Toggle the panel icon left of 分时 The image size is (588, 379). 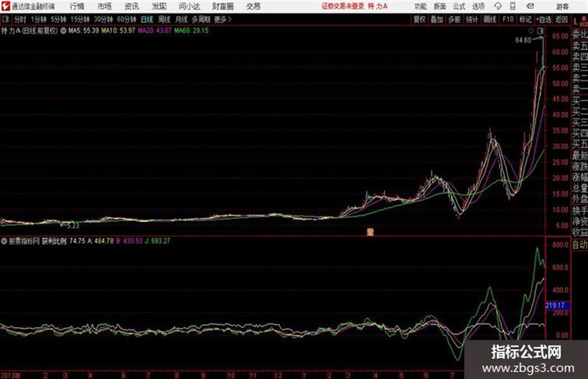pyautogui.click(x=6, y=19)
